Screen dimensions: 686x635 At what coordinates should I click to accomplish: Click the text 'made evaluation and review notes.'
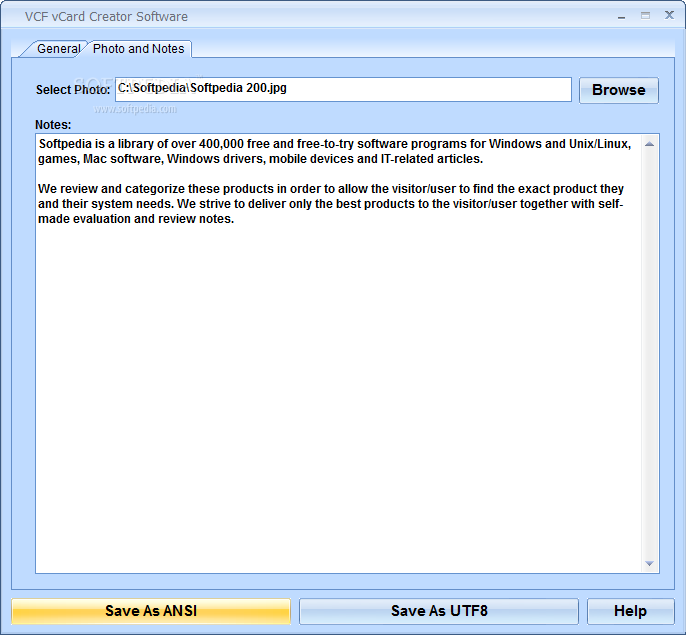(136, 218)
